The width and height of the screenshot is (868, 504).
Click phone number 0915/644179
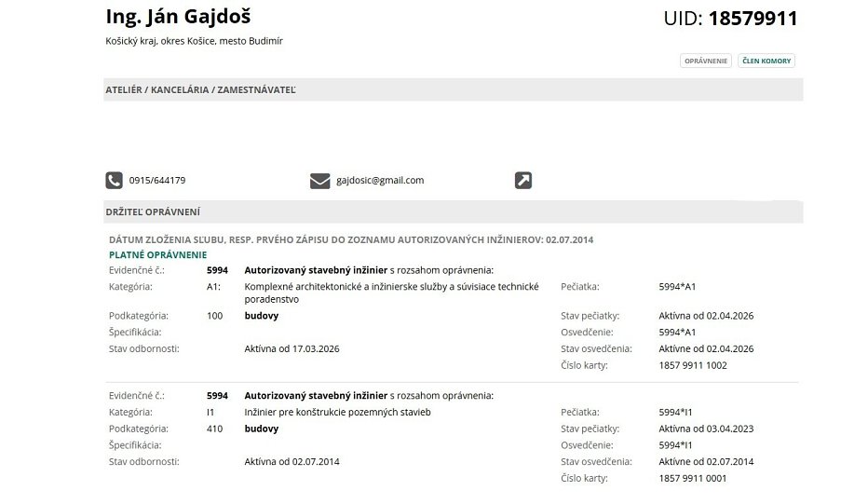click(156, 181)
